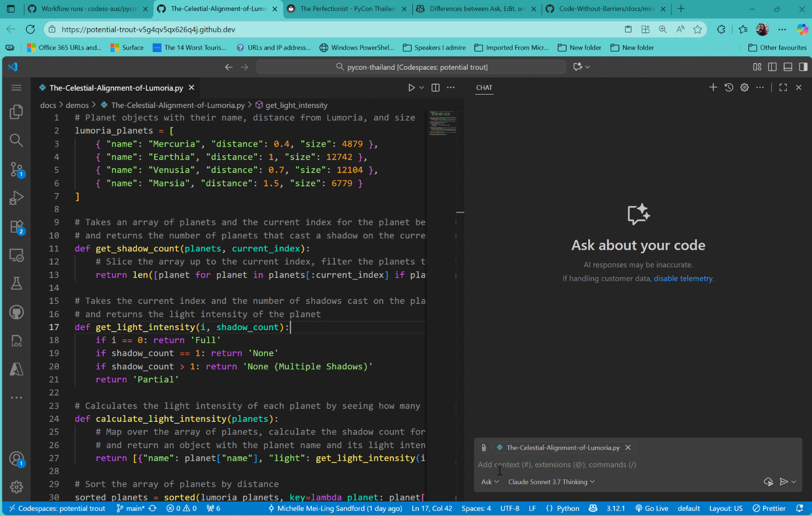Open the Claude Sonnet 3.7 Thinking model dropdown

pos(550,482)
